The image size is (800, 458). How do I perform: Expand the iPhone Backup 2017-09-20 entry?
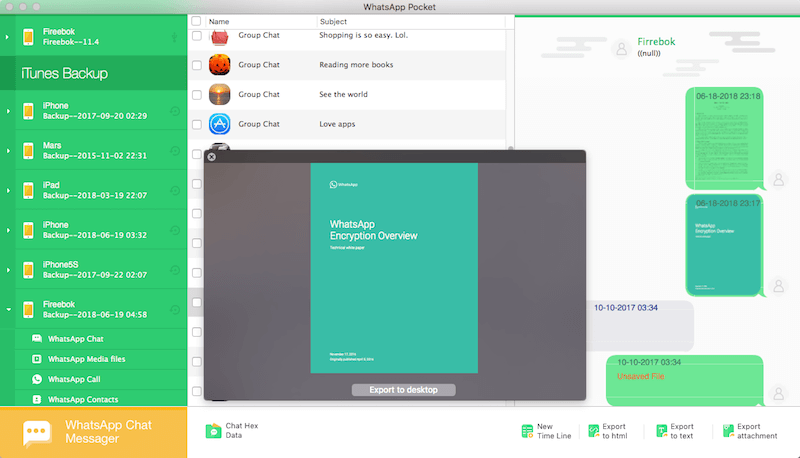[x=8, y=111]
